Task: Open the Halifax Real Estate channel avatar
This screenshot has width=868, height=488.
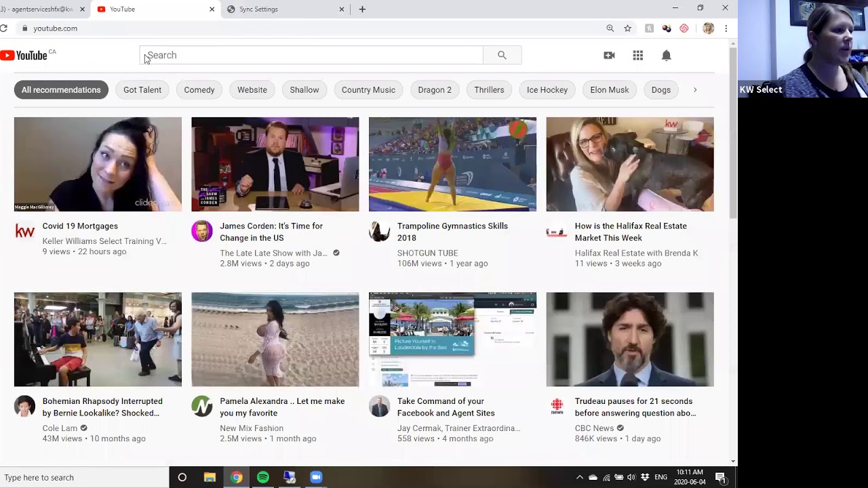Action: tap(557, 232)
